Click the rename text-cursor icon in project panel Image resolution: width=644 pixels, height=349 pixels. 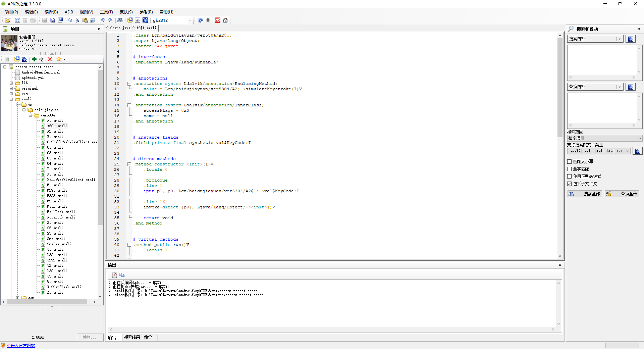click(x=42, y=59)
